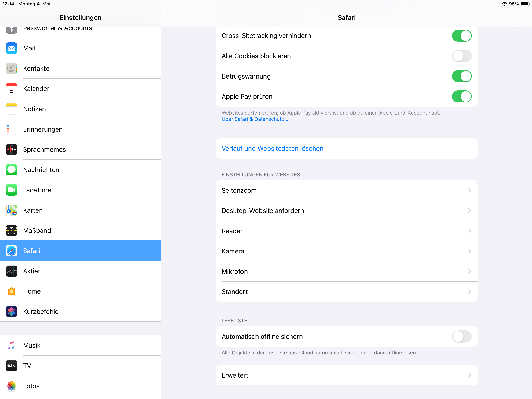This screenshot has height=399, width=532.
Task: Toggle the Betrugswarnung switch
Action: tap(462, 76)
